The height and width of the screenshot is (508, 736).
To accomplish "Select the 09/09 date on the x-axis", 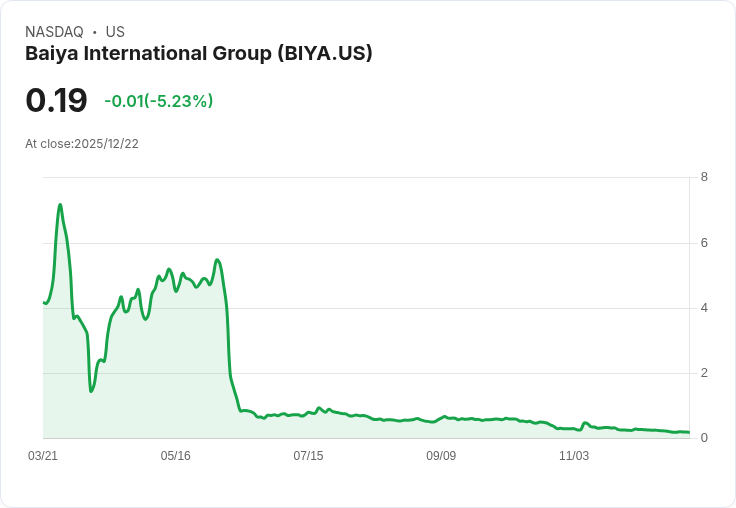I will pos(441,456).
